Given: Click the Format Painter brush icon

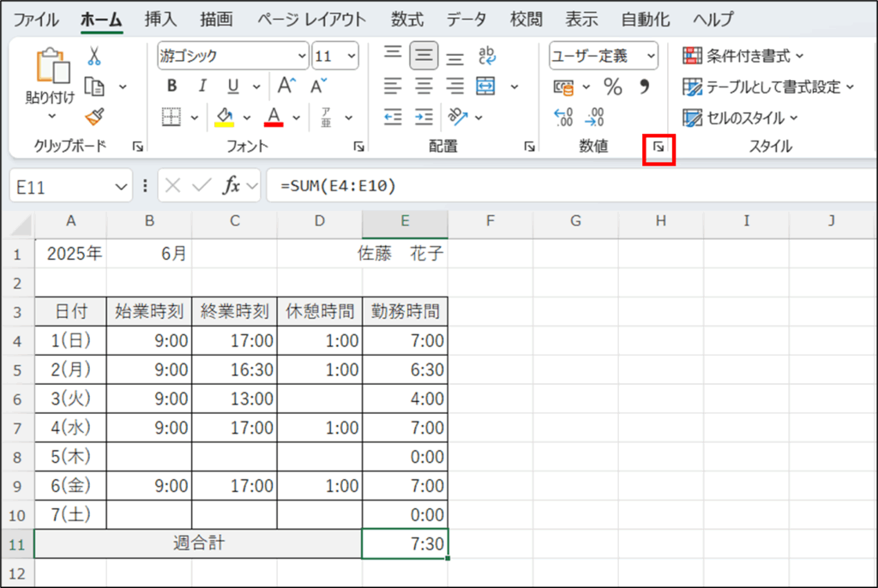Looking at the screenshot, I should pyautogui.click(x=94, y=117).
